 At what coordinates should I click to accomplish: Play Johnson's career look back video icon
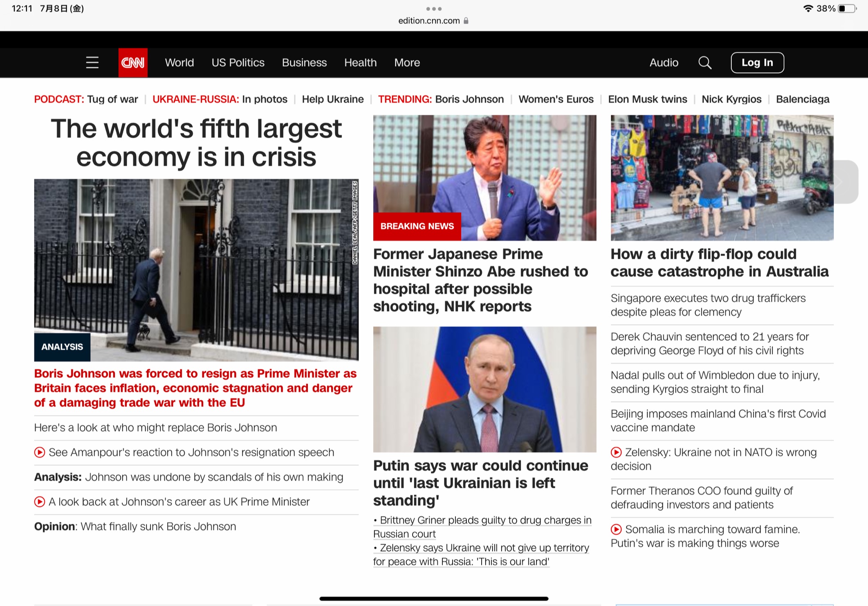point(40,502)
